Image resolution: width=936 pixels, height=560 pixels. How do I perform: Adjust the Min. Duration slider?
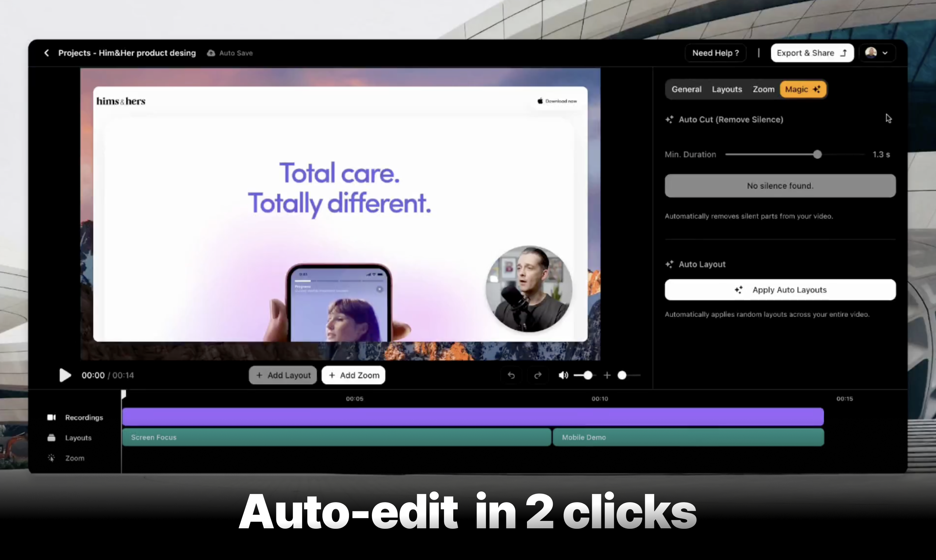coord(817,154)
